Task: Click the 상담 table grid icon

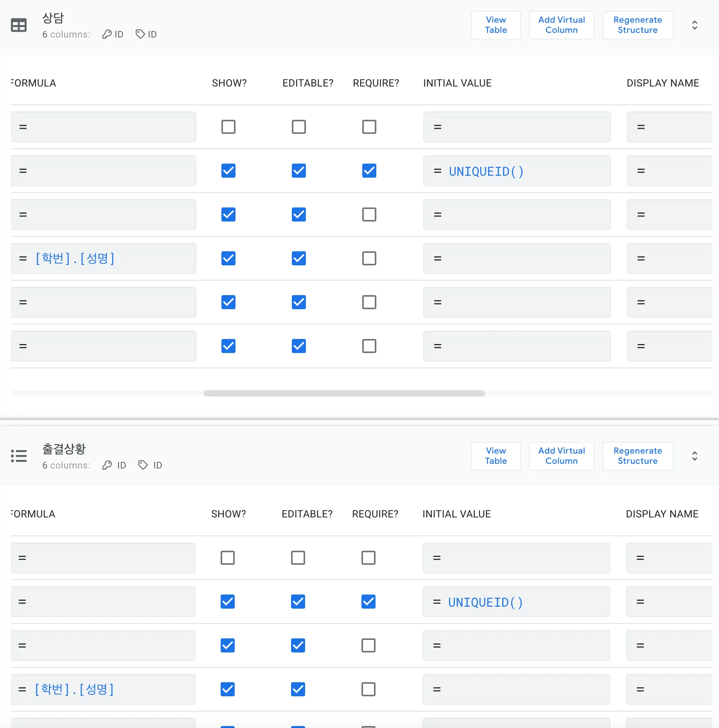Action: click(18, 25)
